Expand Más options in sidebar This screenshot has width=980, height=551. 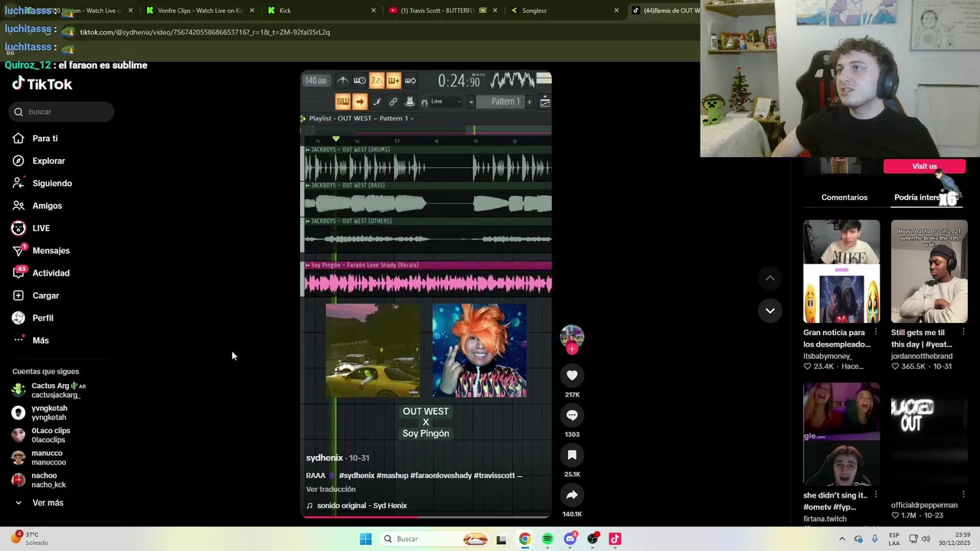click(31, 341)
